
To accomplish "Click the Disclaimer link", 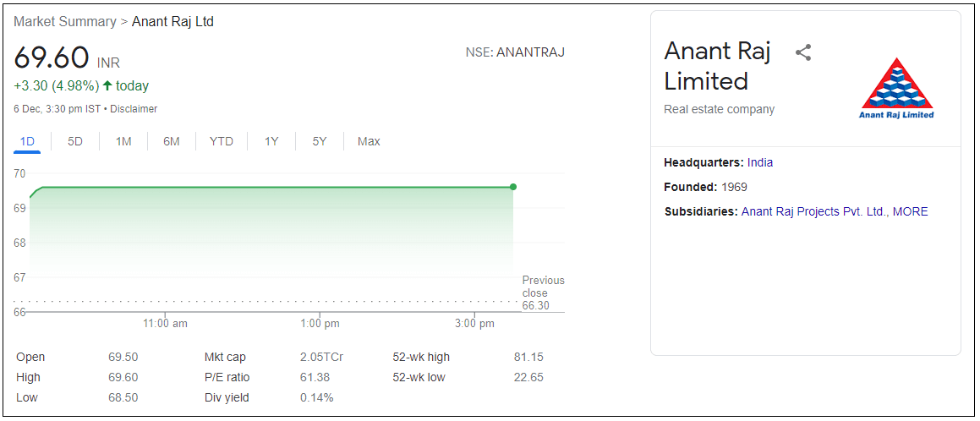I will [x=134, y=109].
